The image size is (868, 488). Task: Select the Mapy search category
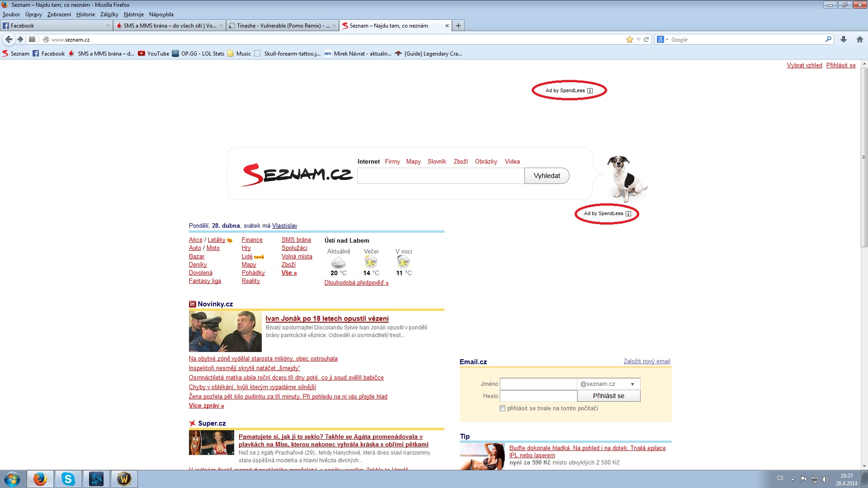coord(413,162)
